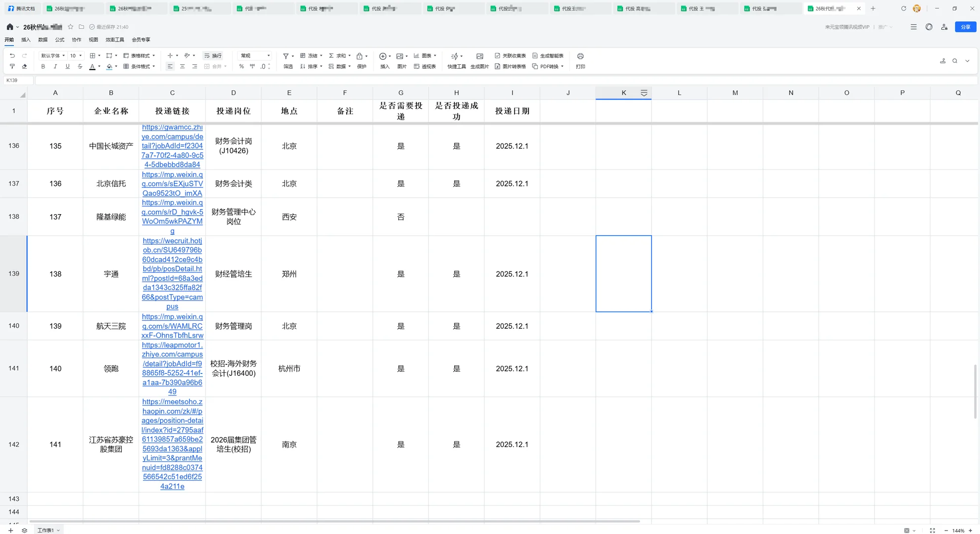980x534 pixels.
Task: Open the 北京信托 weixin link in row 137
Action: click(x=172, y=184)
